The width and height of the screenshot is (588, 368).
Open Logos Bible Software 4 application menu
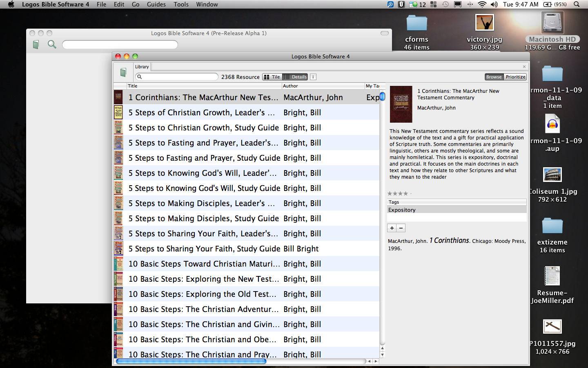(56, 4)
